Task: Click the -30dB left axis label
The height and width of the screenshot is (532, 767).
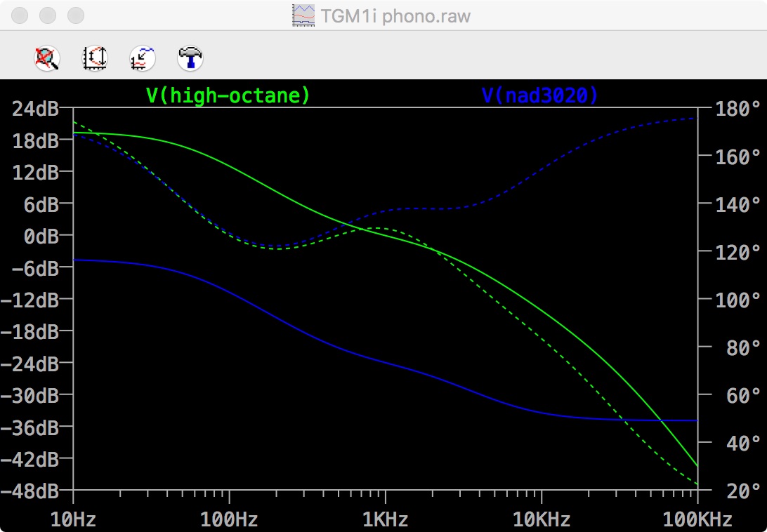Action: pyautogui.click(x=29, y=395)
